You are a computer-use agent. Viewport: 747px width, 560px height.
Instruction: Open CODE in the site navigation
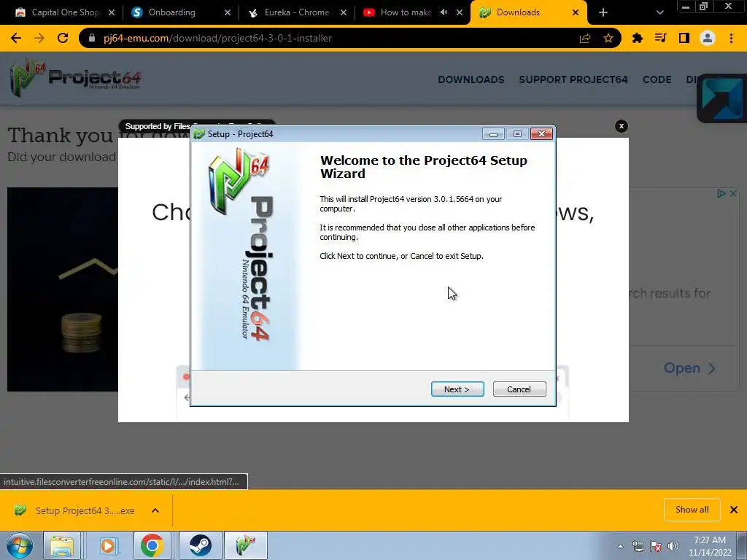(x=657, y=79)
